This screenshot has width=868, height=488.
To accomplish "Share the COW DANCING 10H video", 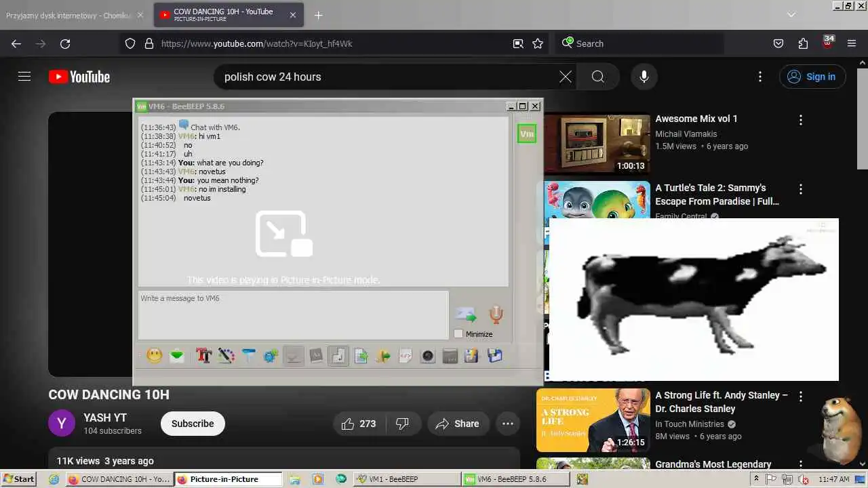I will coord(458,424).
